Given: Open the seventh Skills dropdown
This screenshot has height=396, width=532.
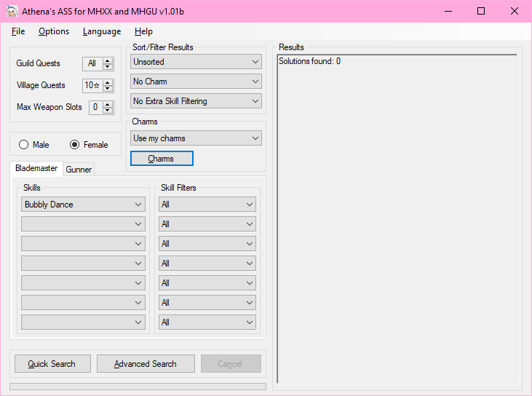Looking at the screenshot, I should (83, 322).
